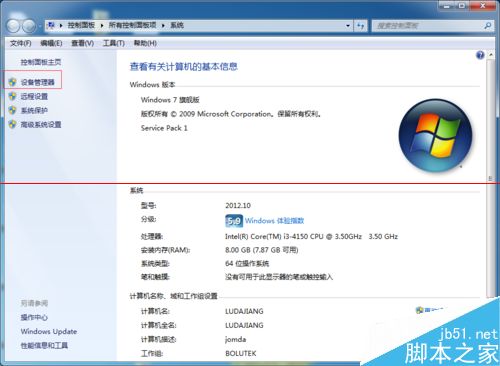Click 系统 breadcrumb in address bar

tap(177, 25)
